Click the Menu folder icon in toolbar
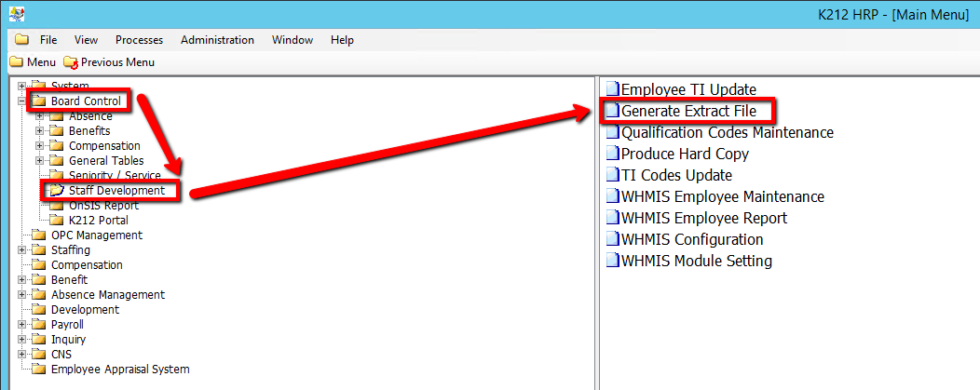This screenshot has width=980, height=390. click(x=16, y=62)
